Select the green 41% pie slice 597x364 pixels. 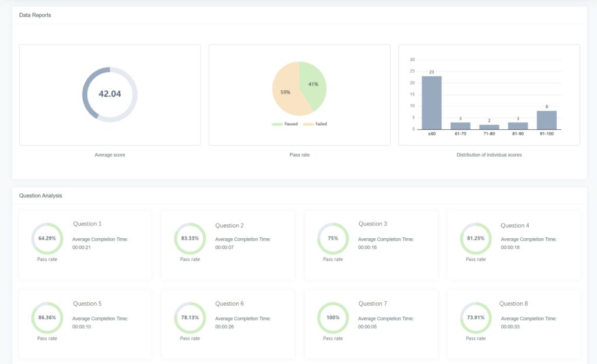tap(312, 83)
